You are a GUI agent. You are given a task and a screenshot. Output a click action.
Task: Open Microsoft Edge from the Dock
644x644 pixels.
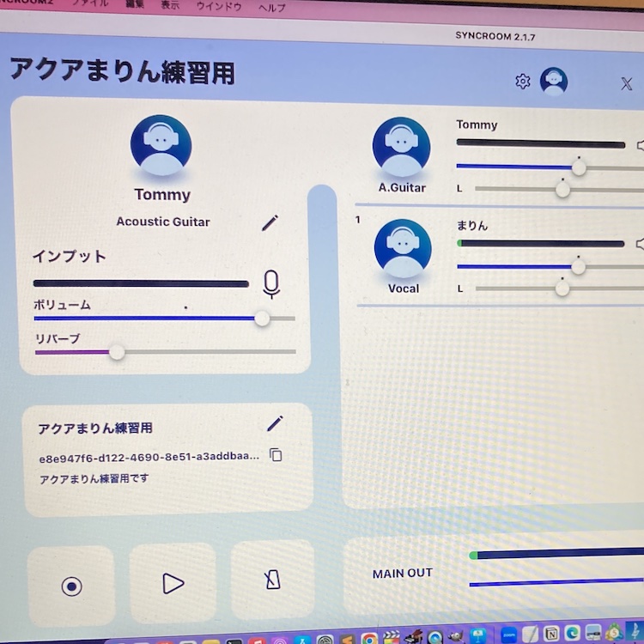[x=572, y=633]
